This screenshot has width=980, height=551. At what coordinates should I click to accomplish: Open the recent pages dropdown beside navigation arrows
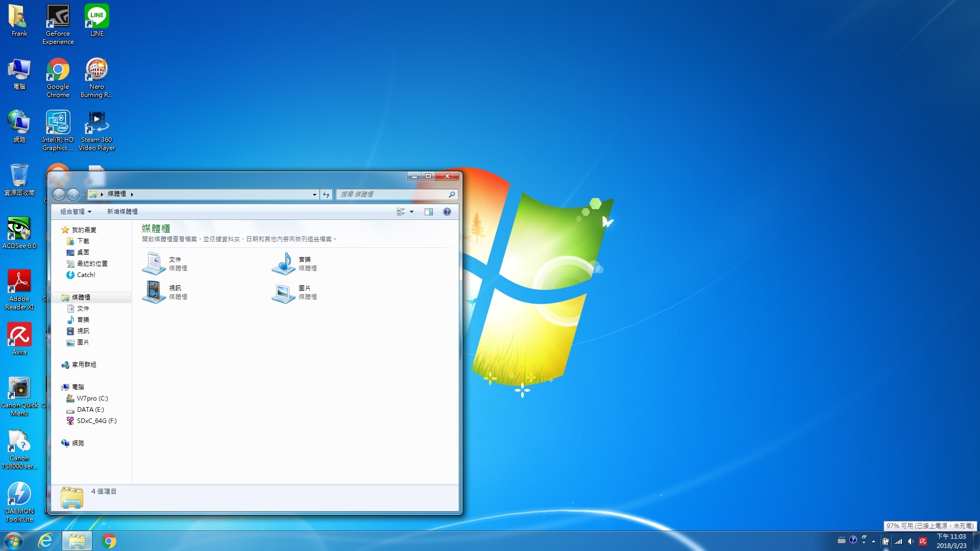point(83,195)
